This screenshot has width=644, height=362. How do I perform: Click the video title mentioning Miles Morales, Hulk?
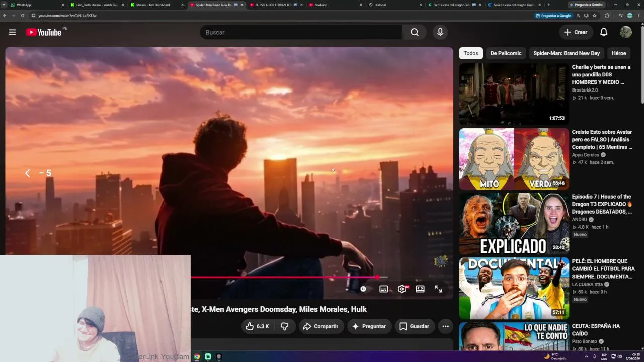(x=279, y=309)
